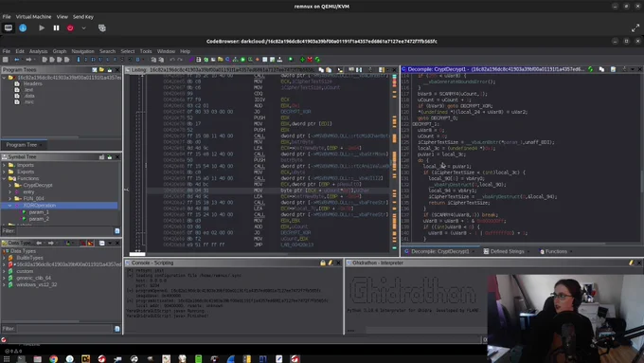Image resolution: width=644 pixels, height=363 pixels.
Task: Open the Graph menu
Action: click(x=60, y=51)
